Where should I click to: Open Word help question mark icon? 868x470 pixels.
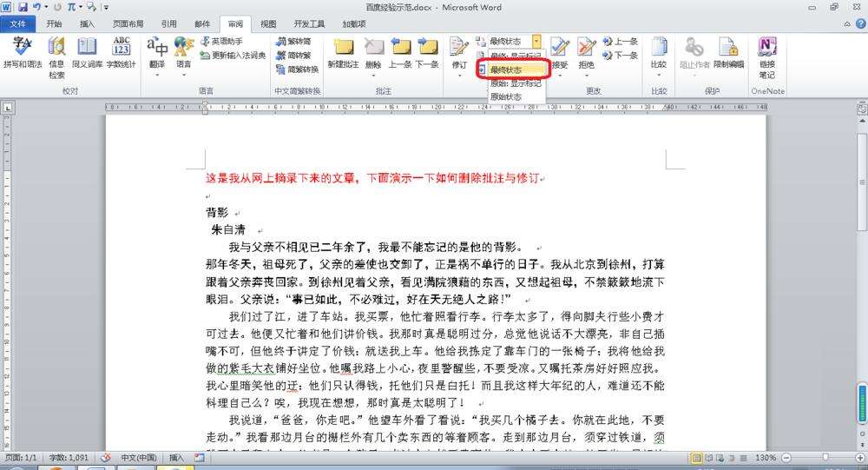point(861,23)
